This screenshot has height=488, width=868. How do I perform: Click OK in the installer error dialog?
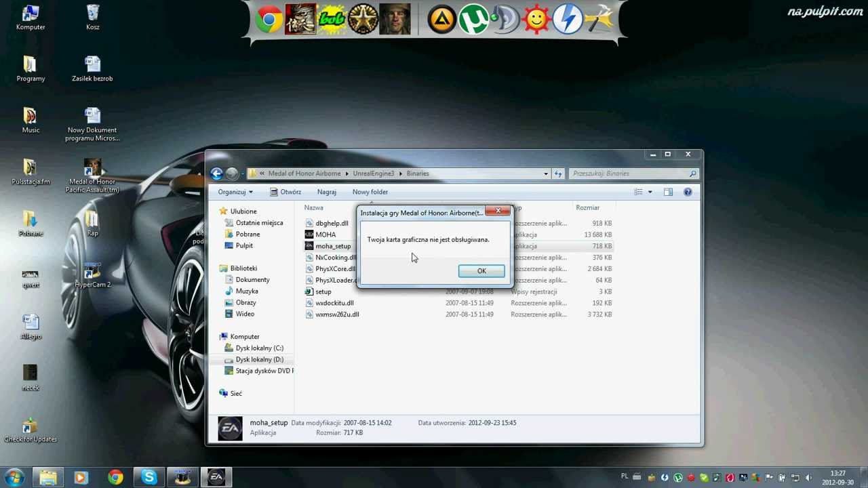[481, 271]
